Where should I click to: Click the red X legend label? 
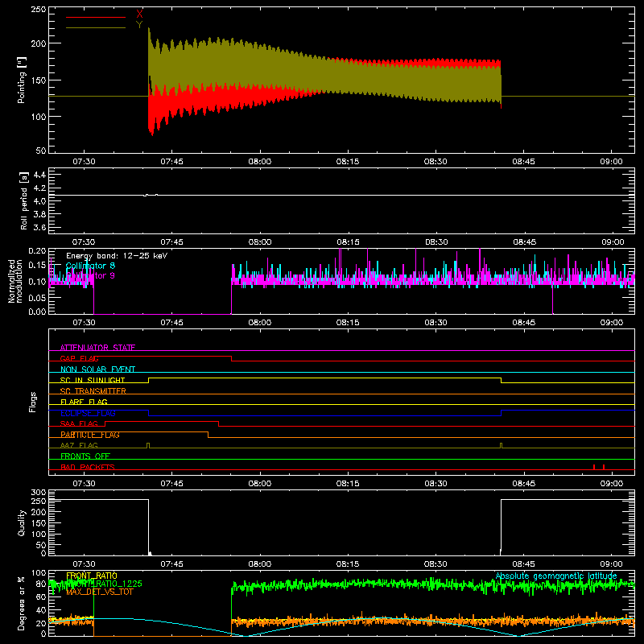tap(139, 14)
